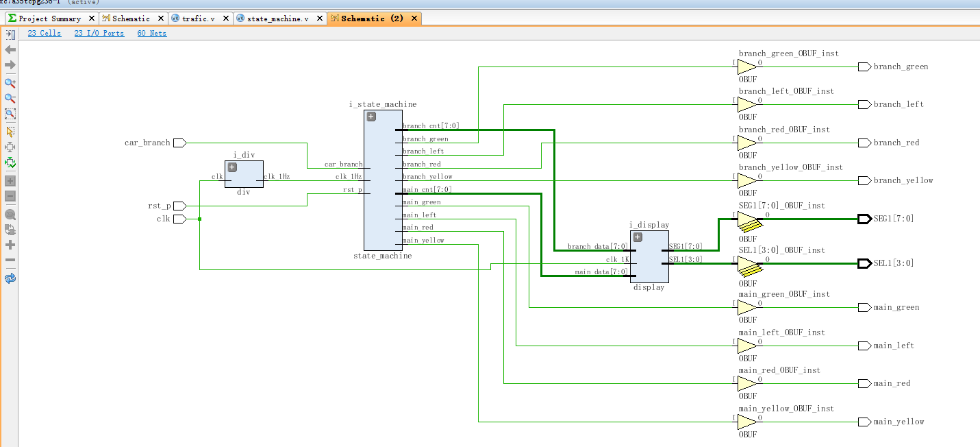Switch to the first Schematic tab
980x447 pixels.
point(130,19)
